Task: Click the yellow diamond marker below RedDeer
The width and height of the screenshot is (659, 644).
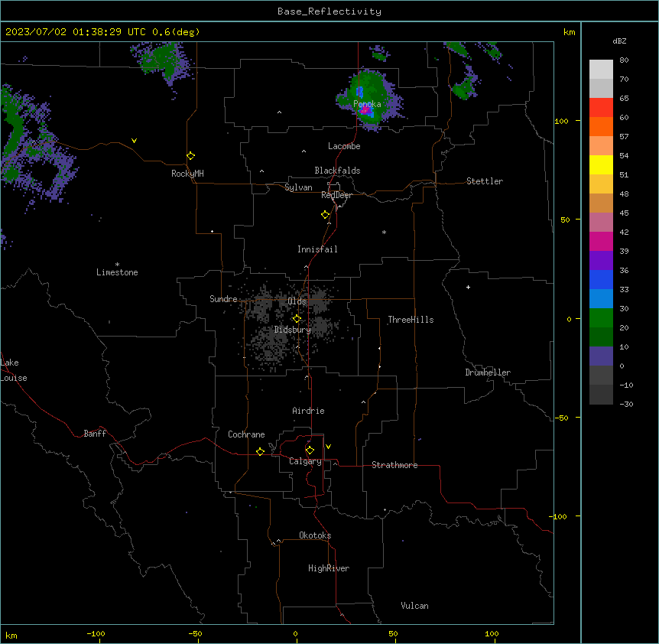Action: click(325, 215)
